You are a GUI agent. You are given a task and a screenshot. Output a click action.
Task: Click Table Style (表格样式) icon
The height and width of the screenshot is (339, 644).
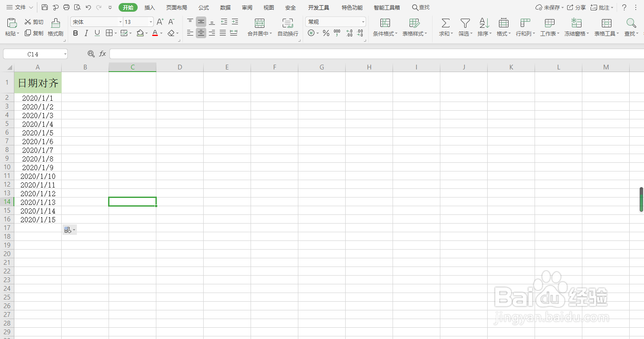click(414, 23)
